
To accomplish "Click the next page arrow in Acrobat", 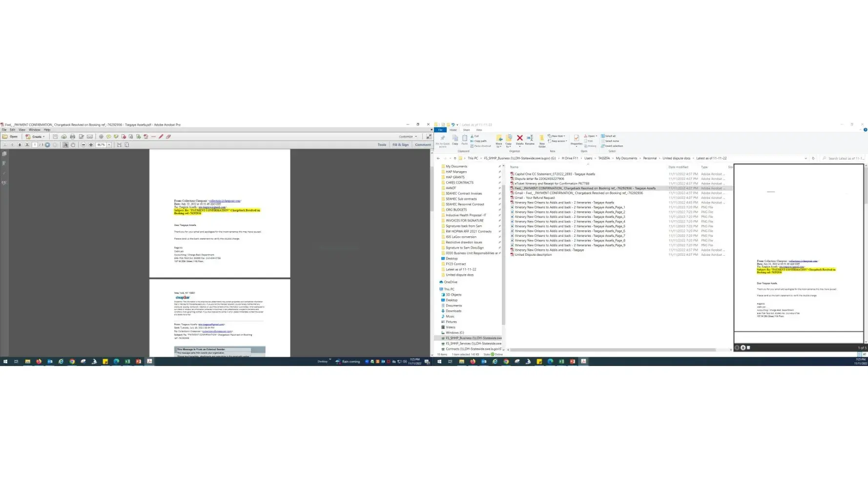I will coord(20,145).
